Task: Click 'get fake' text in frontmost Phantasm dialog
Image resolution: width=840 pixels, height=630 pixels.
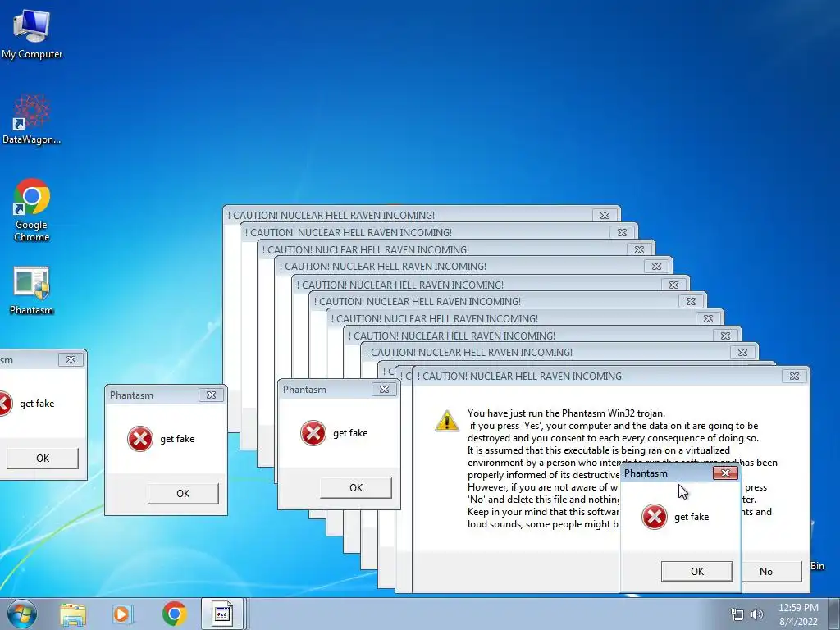Action: coord(691,517)
